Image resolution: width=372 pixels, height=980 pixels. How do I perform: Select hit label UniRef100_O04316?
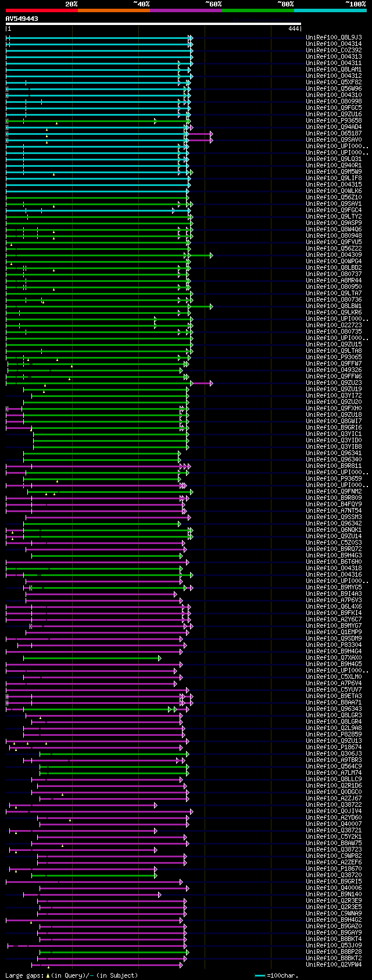(334, 575)
